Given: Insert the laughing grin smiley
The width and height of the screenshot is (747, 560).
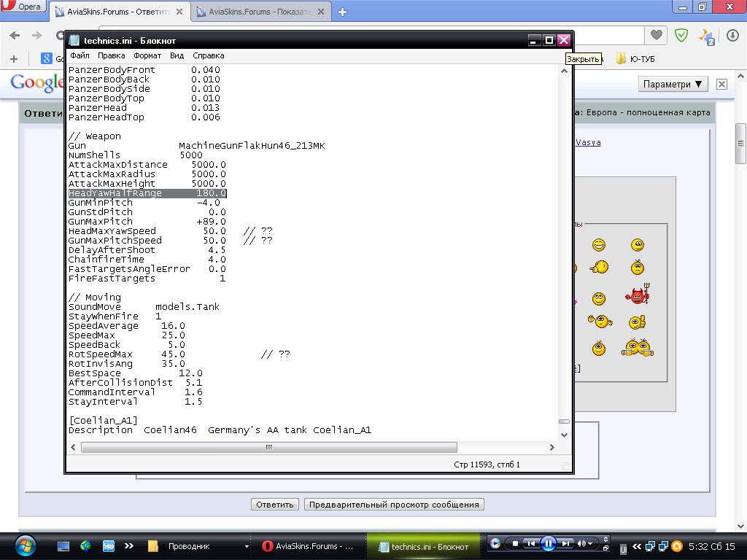Looking at the screenshot, I should pyautogui.click(x=599, y=245).
